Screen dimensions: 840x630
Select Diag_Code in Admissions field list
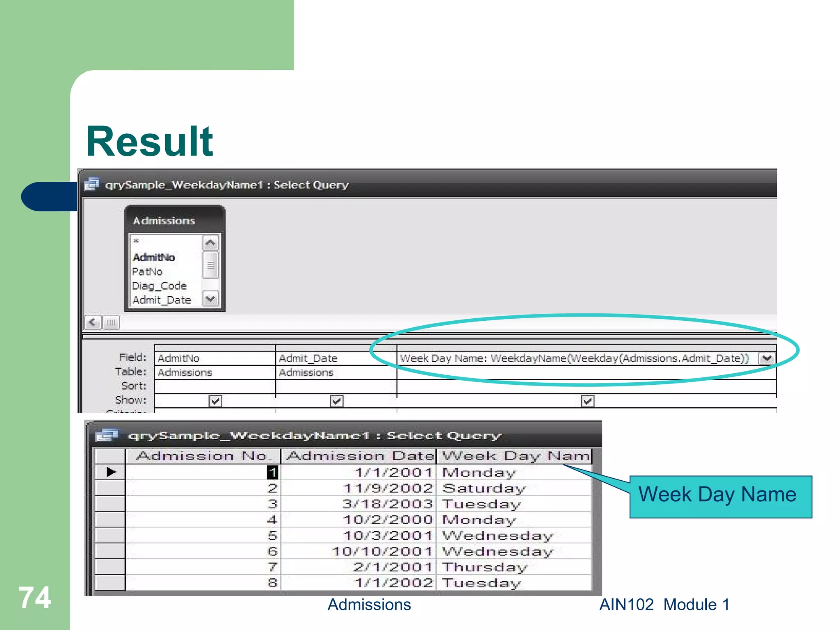(x=159, y=286)
